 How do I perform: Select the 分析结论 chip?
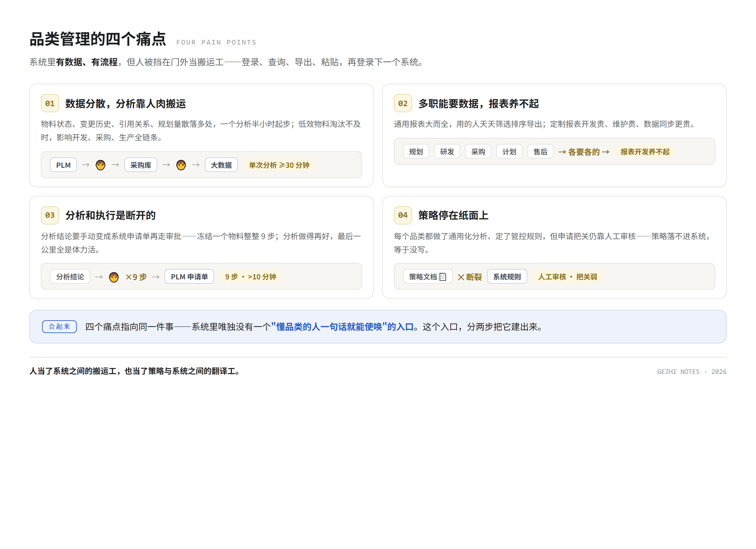tap(70, 277)
